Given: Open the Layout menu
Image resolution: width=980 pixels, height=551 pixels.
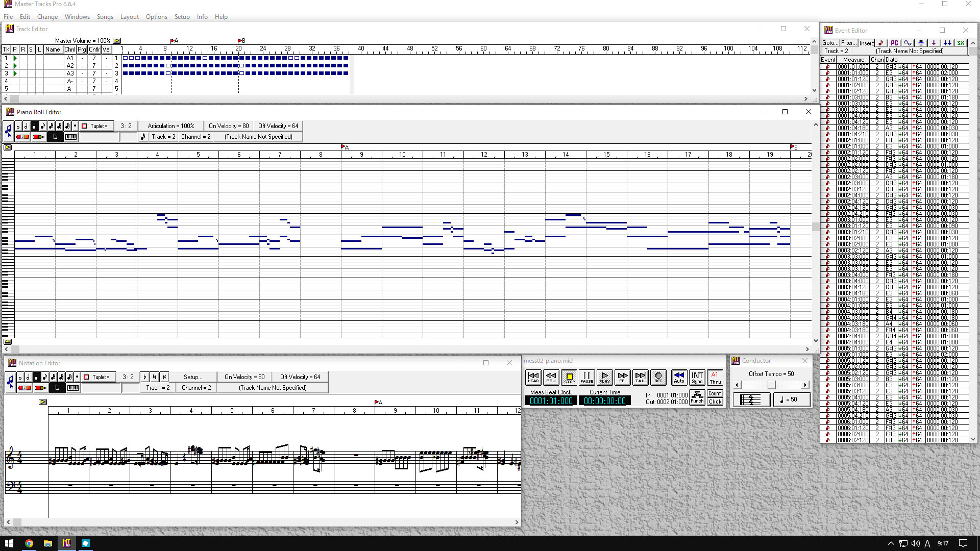Looking at the screenshot, I should 129,17.
